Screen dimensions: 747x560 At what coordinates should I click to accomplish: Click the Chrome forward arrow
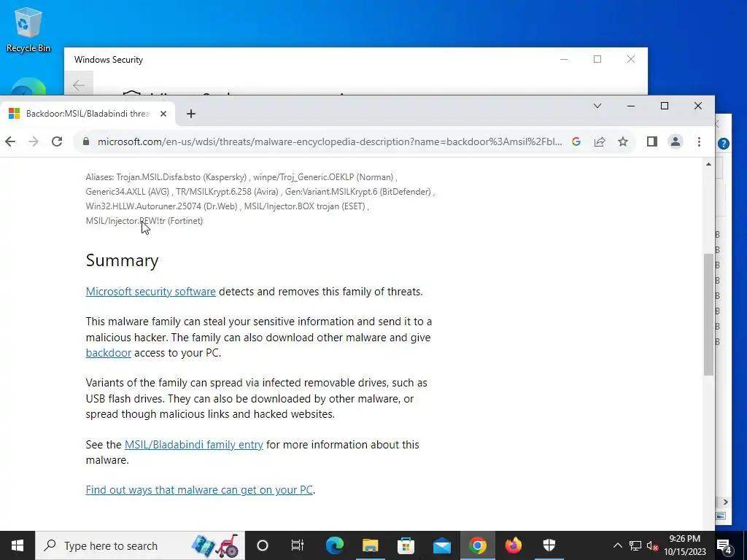pos(34,141)
